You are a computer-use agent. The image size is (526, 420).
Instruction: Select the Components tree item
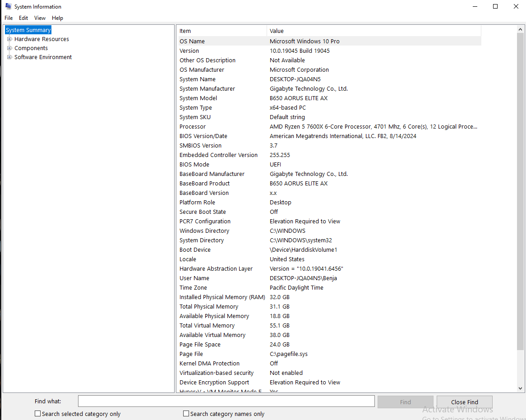point(31,48)
